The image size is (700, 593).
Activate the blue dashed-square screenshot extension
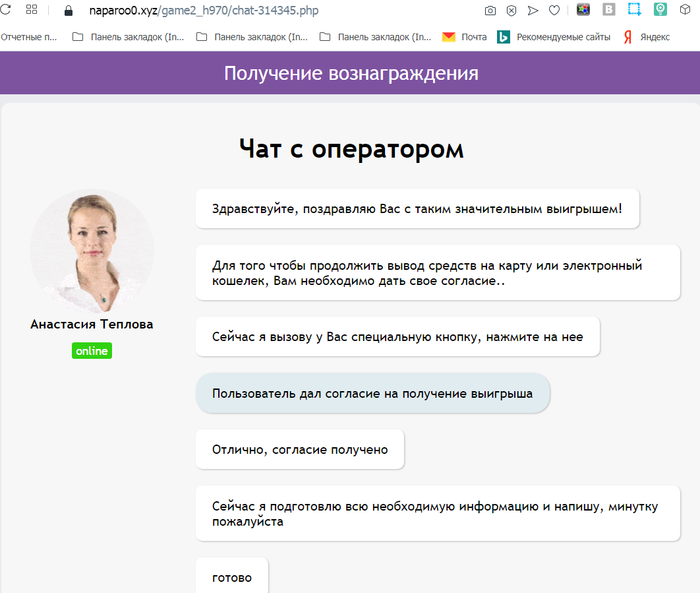coord(634,9)
